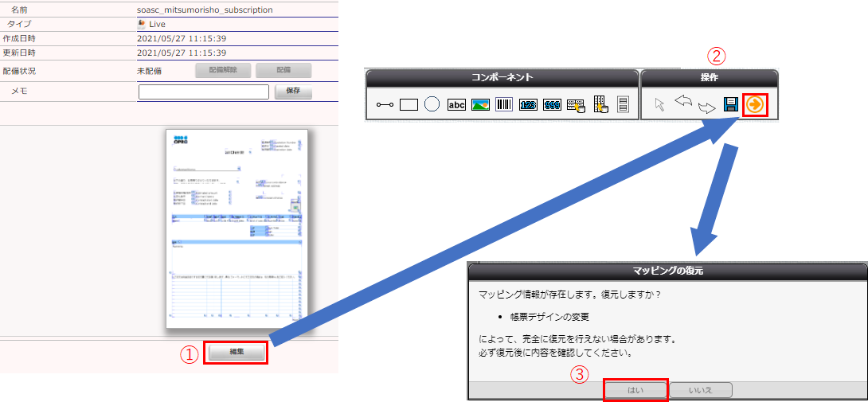Select the line component tool
This screenshot has width=868, height=402.
385,105
